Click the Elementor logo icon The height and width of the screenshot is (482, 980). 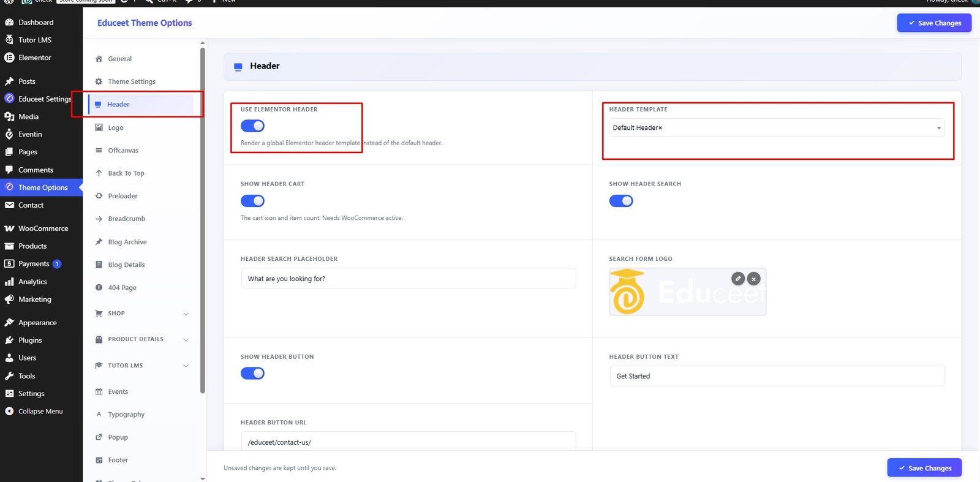[9, 58]
